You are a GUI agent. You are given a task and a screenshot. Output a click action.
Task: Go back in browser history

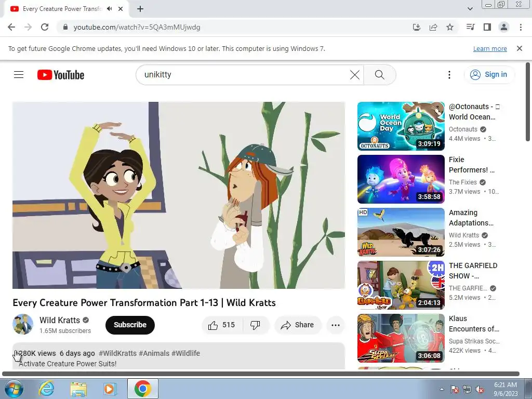[x=11, y=27]
